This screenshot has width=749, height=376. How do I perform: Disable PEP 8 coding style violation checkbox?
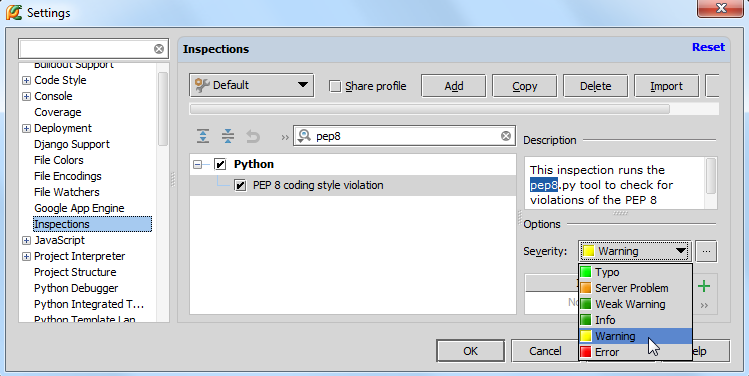240,185
